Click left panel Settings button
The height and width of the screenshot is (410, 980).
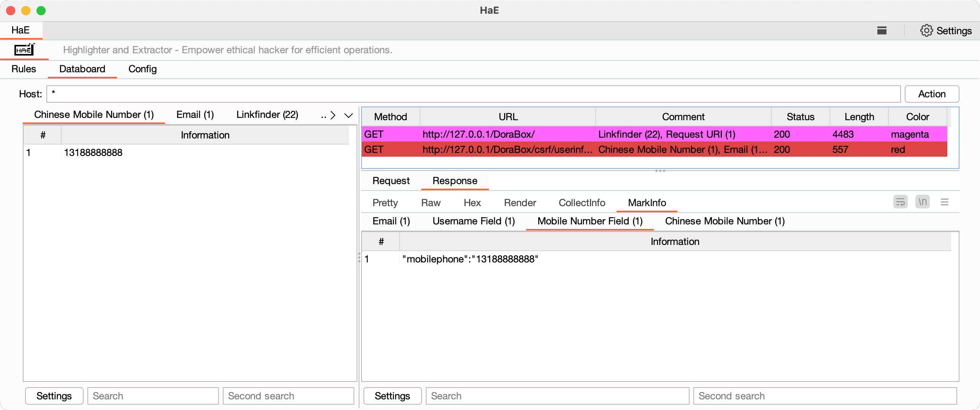tap(54, 396)
